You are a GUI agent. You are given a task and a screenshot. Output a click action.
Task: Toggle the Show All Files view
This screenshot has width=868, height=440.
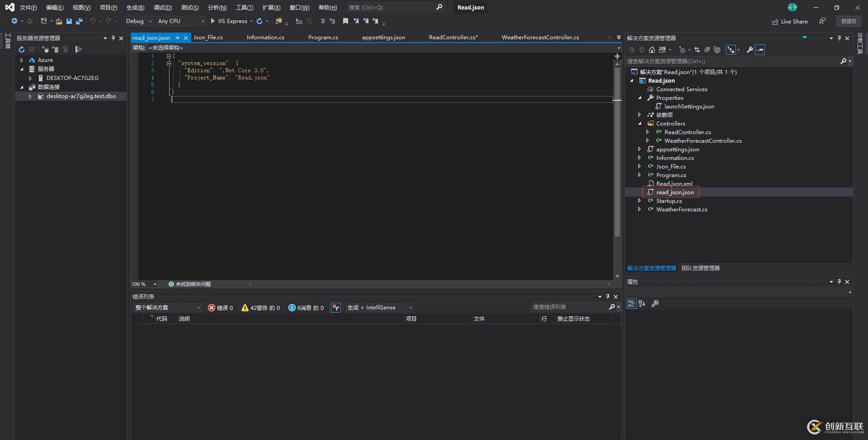(662, 50)
